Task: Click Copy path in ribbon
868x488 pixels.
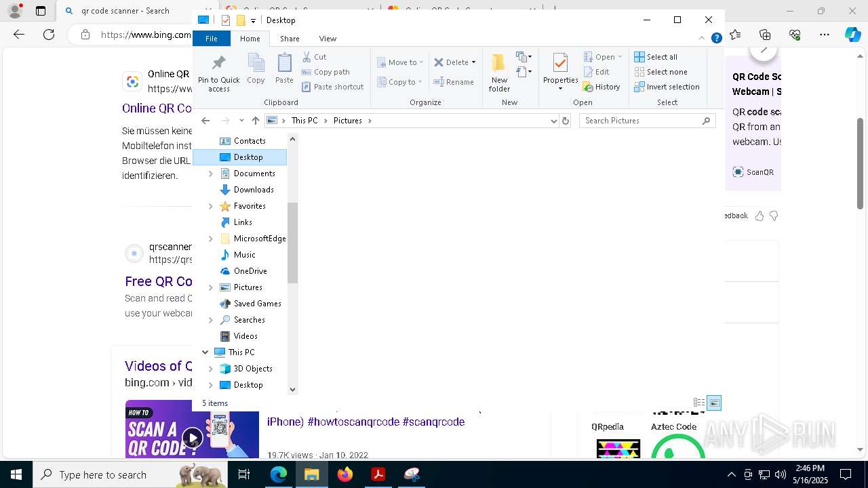Action: tap(325, 72)
